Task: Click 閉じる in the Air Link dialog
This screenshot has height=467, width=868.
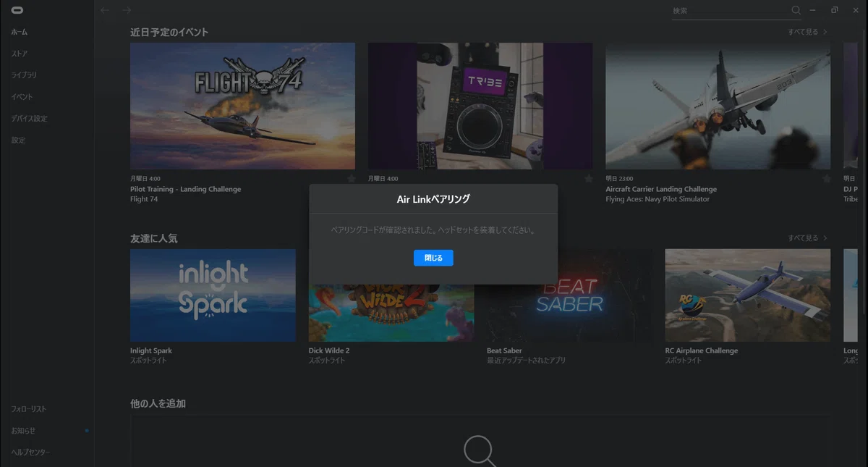Action: pyautogui.click(x=433, y=258)
